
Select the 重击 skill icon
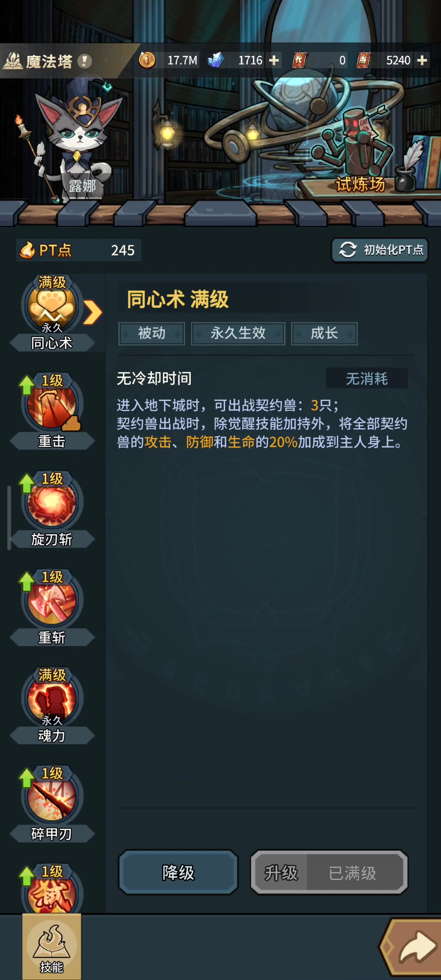pyautogui.click(x=52, y=404)
